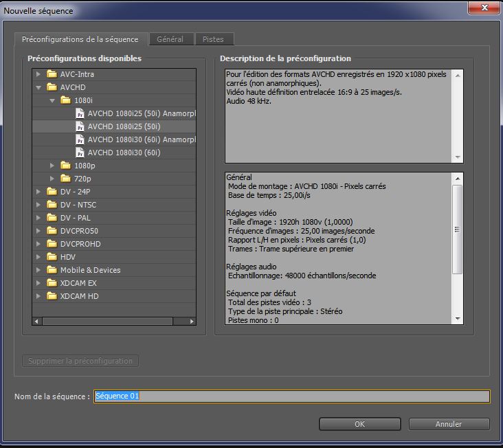Viewport: 503px width, 448px height.
Task: Click the 1080p folder icon
Action: pyautogui.click(x=65, y=166)
